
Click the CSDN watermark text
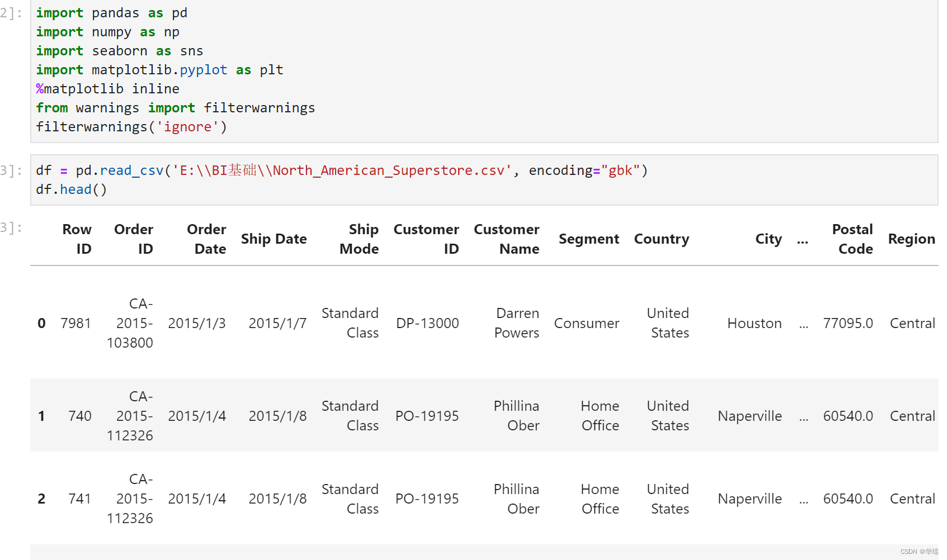click(x=919, y=552)
